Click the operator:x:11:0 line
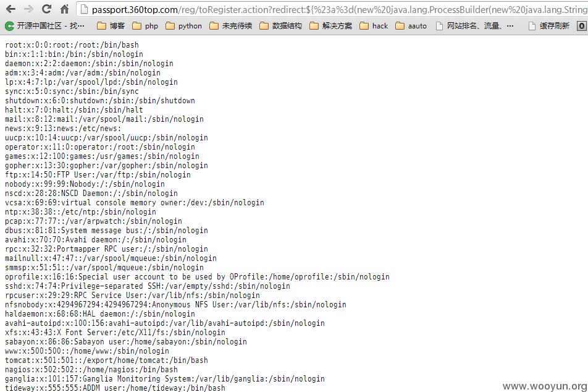The image size is (588, 392). [x=100, y=147]
